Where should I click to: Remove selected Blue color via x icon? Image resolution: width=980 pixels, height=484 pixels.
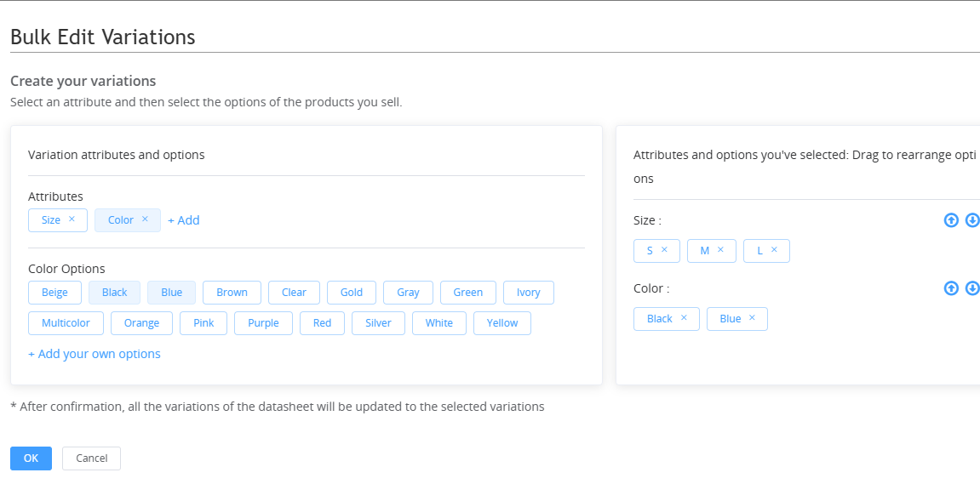pos(752,318)
